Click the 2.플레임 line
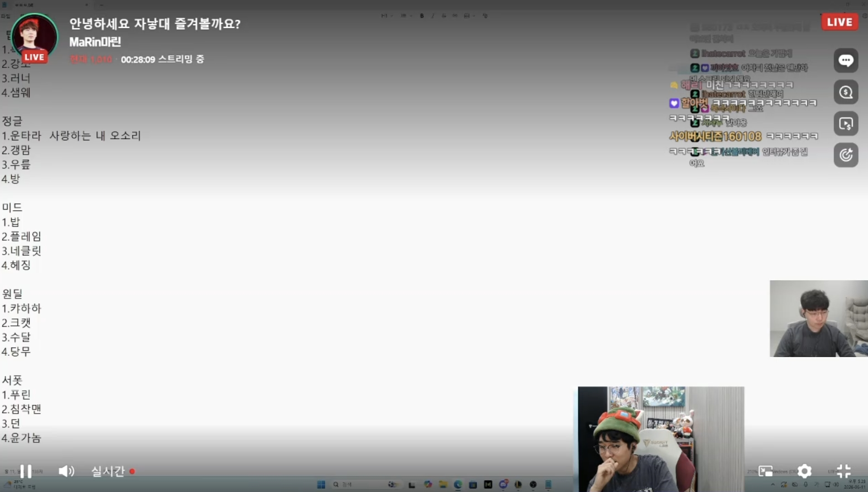 coord(21,236)
